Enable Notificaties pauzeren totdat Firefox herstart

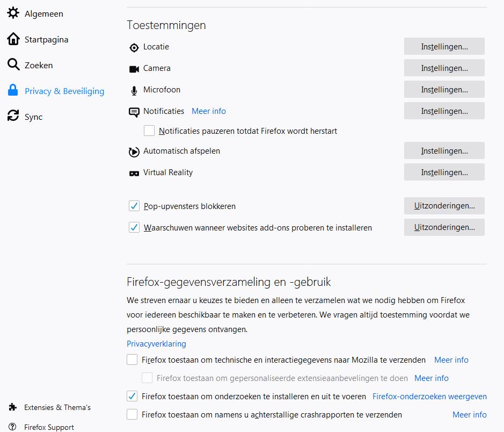149,131
